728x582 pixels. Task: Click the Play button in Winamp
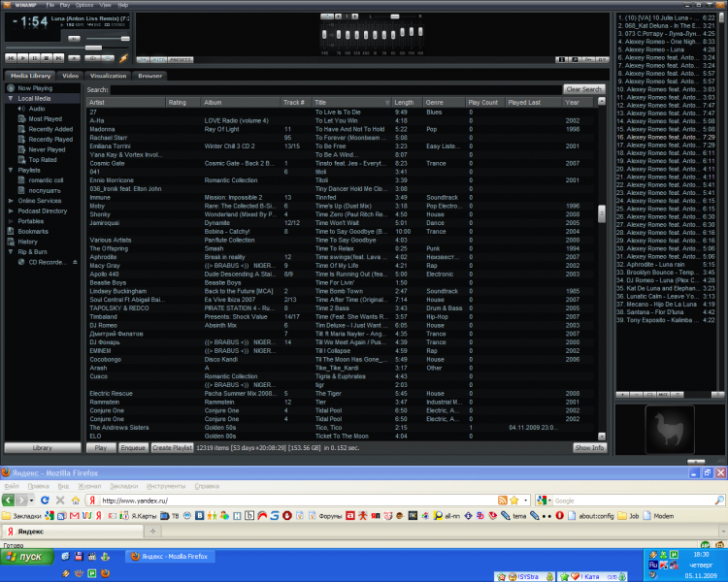pyautogui.click(x=22, y=58)
